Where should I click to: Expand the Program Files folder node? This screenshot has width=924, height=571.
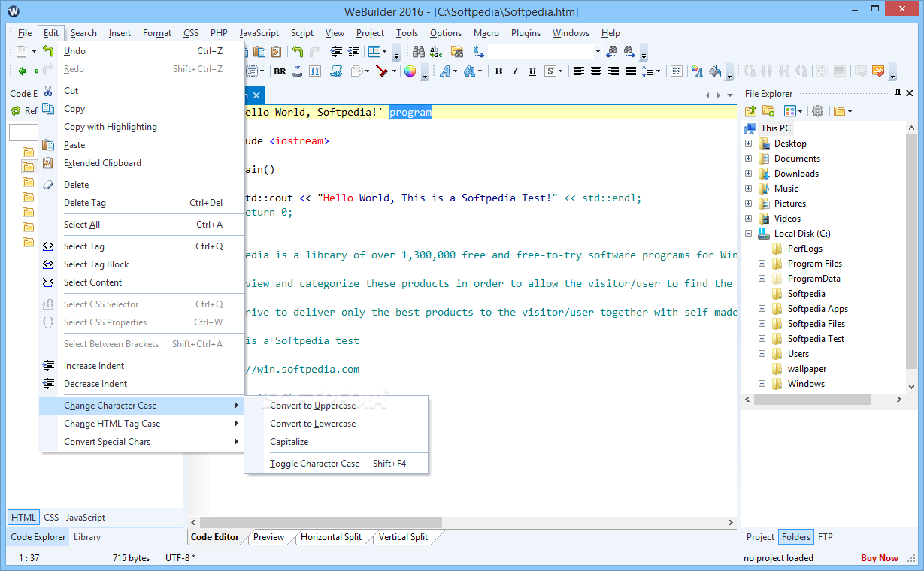(762, 264)
